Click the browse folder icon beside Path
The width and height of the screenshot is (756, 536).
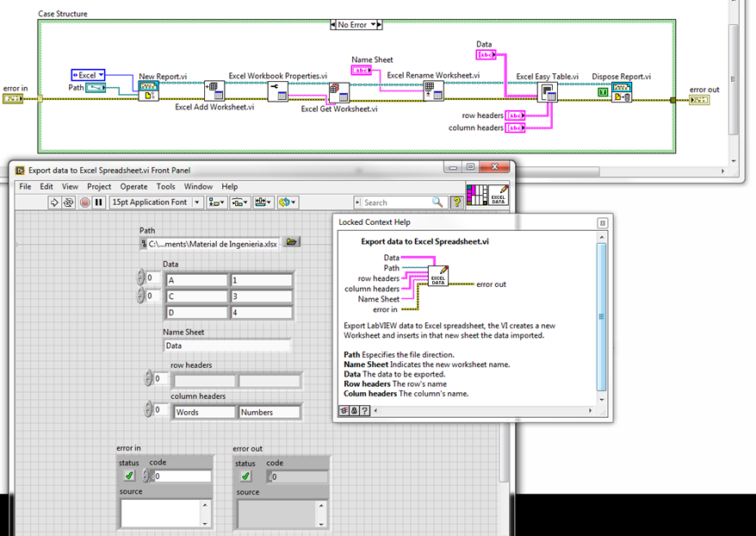click(291, 241)
